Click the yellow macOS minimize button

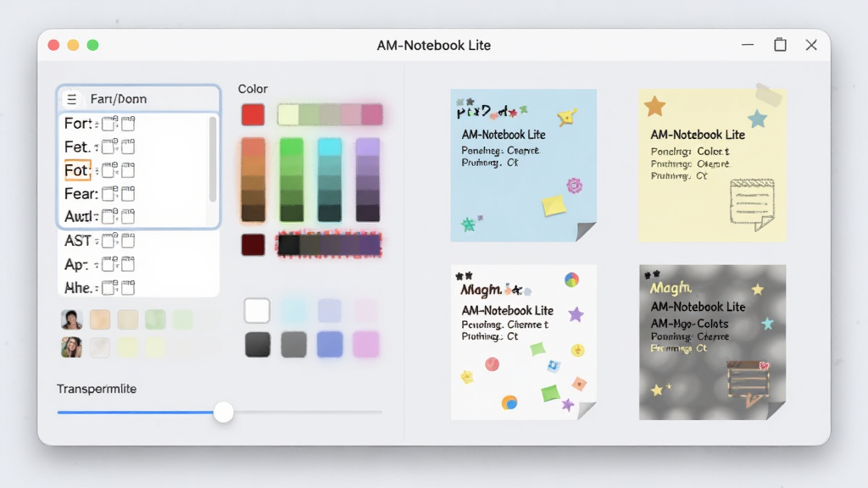pos(73,45)
